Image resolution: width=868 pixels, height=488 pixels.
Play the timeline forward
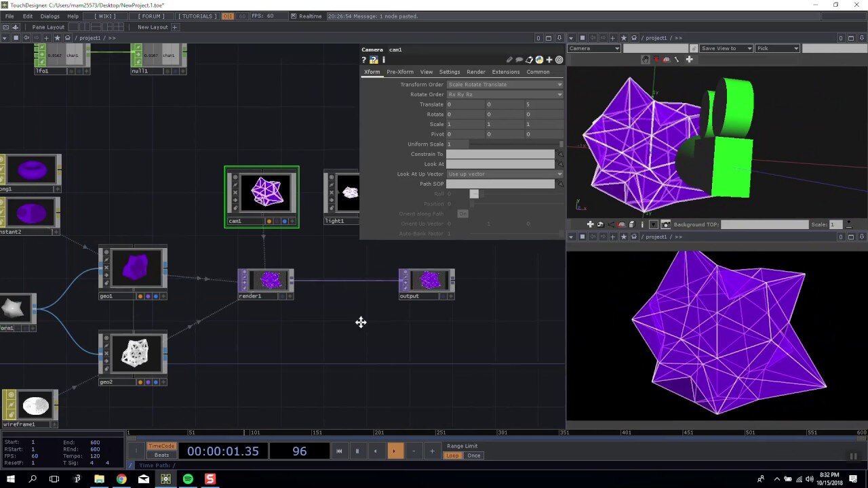(395, 451)
